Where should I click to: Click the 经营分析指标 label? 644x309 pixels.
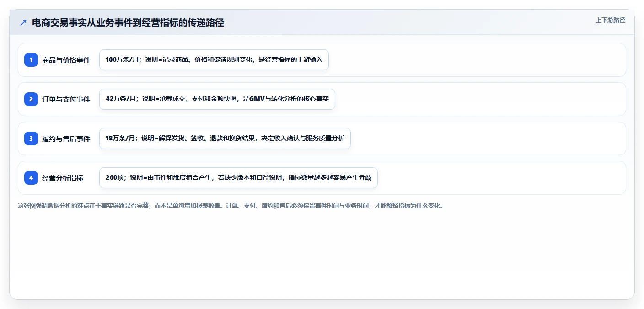[63, 178]
